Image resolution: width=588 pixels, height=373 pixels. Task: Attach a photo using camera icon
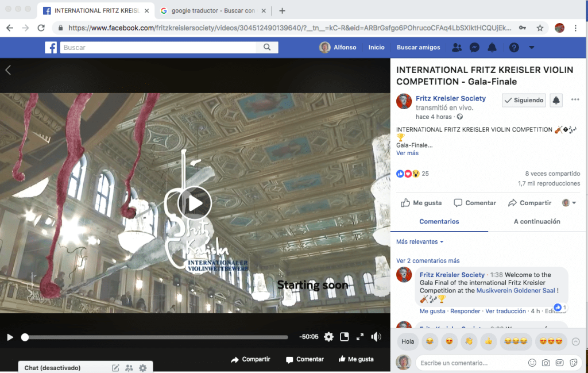tap(546, 363)
